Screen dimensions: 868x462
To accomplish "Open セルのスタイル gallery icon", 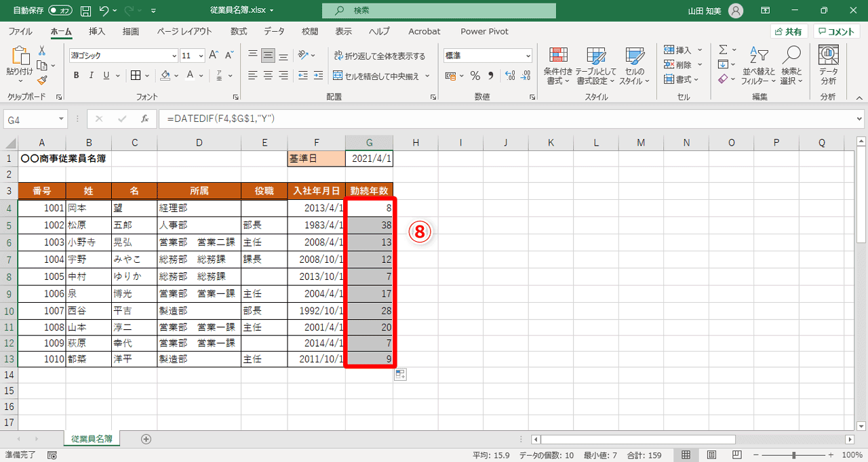I will (x=634, y=66).
